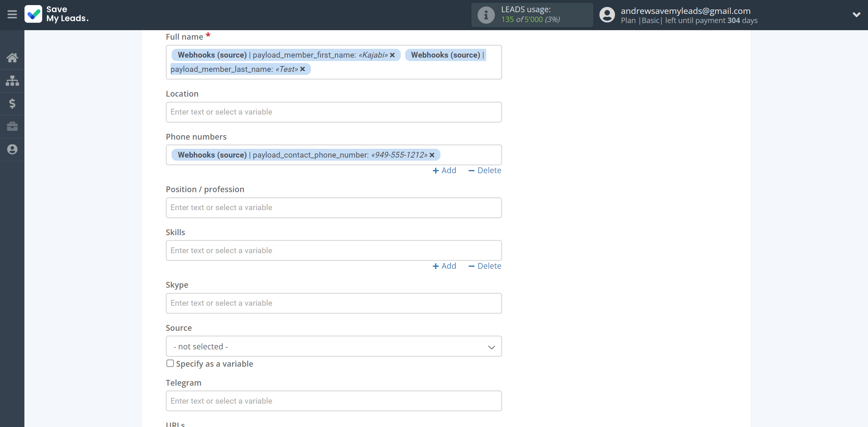Click the Save My Leads logo
Screen dimensions: 868x427
click(x=57, y=14)
